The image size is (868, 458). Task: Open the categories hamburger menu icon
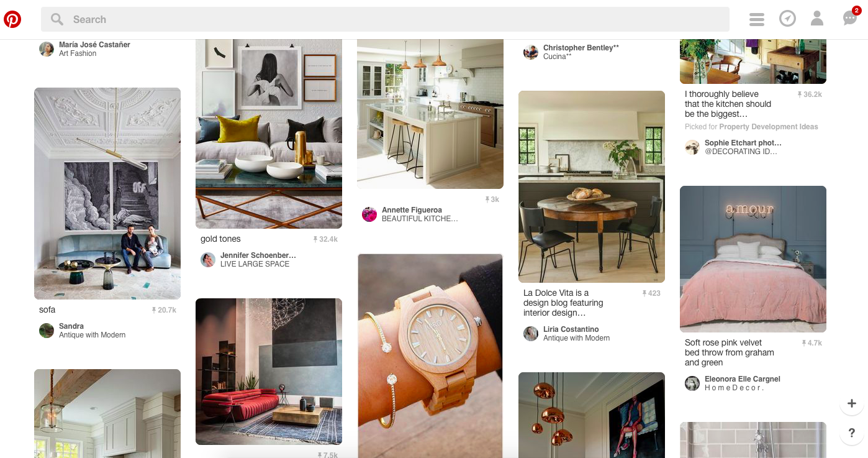point(756,19)
